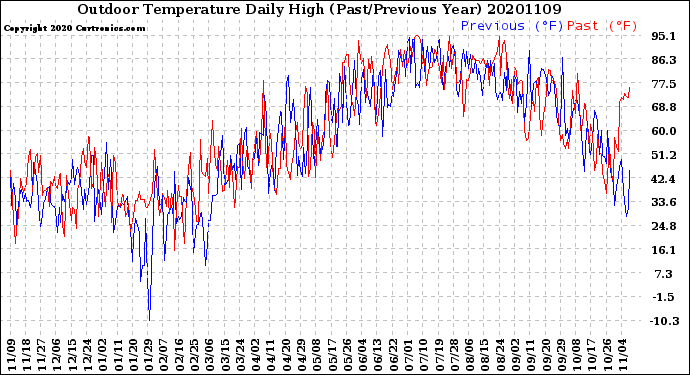Click the 03/06 x-axis date label
Screen dimensions: 690x375
tap(209, 355)
